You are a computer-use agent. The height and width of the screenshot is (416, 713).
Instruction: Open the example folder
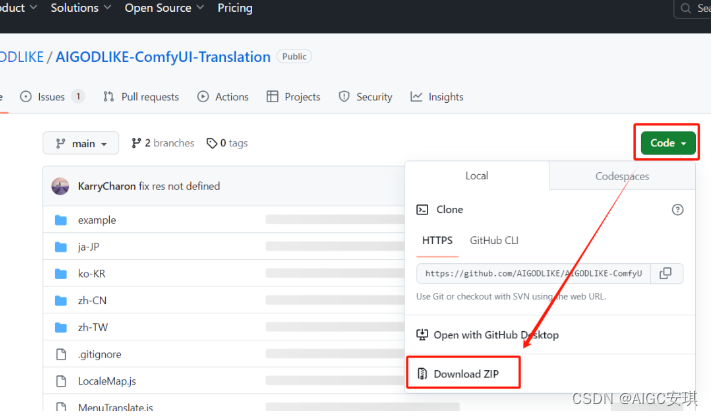[x=97, y=220]
